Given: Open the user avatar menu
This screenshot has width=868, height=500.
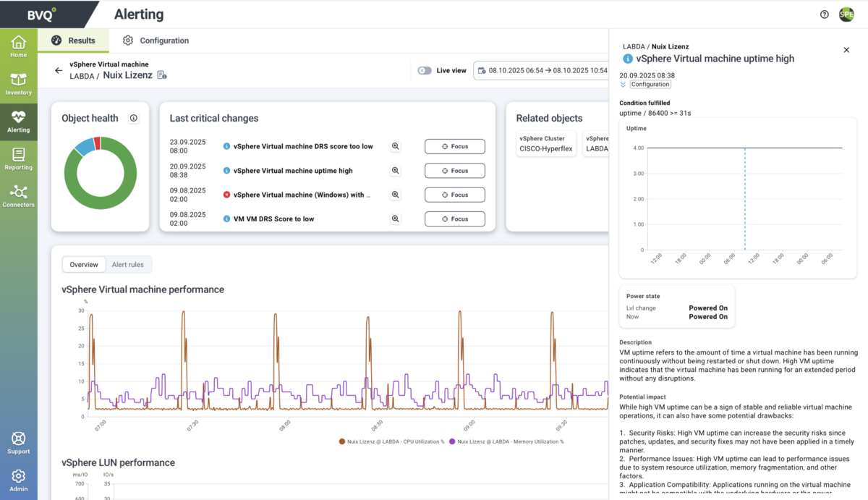Looking at the screenshot, I should 846,14.
